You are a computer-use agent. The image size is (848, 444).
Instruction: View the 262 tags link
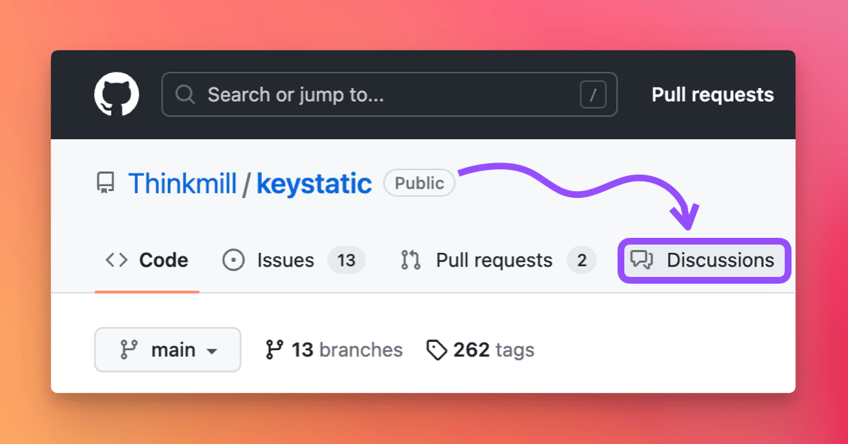(x=480, y=350)
